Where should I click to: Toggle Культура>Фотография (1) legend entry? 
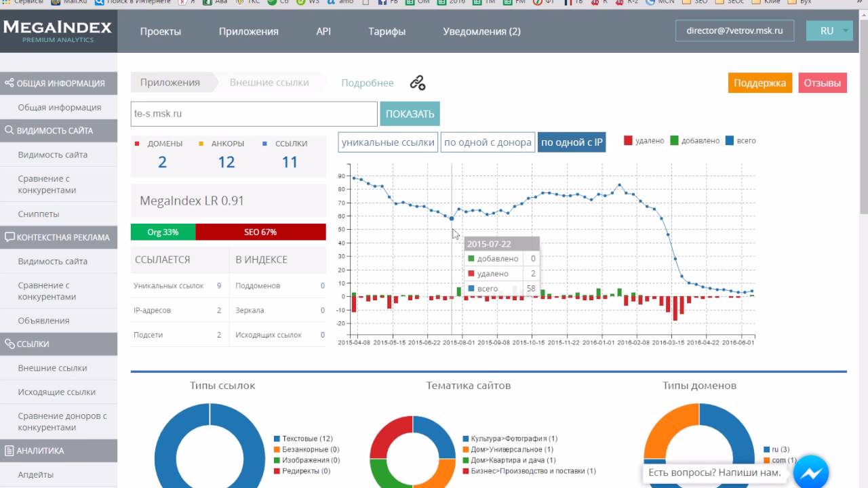point(510,439)
